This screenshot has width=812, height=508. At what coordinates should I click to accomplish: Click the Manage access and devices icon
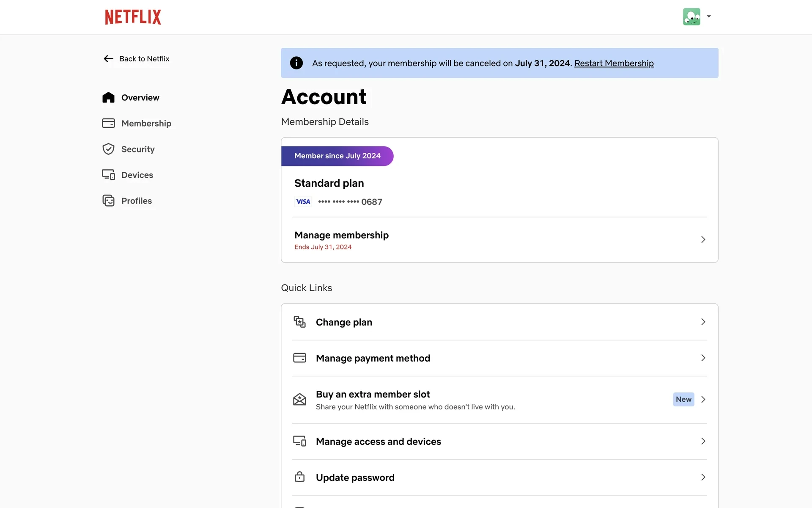[x=299, y=441]
